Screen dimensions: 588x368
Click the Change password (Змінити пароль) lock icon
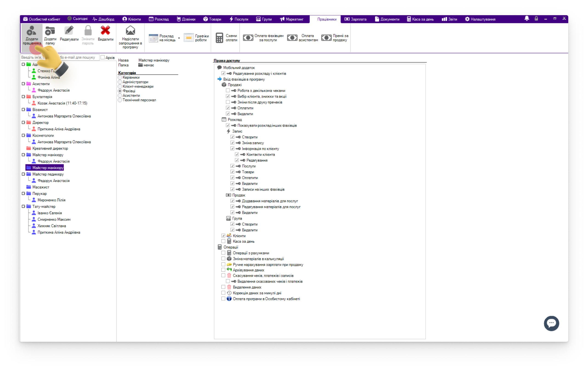pos(88,31)
